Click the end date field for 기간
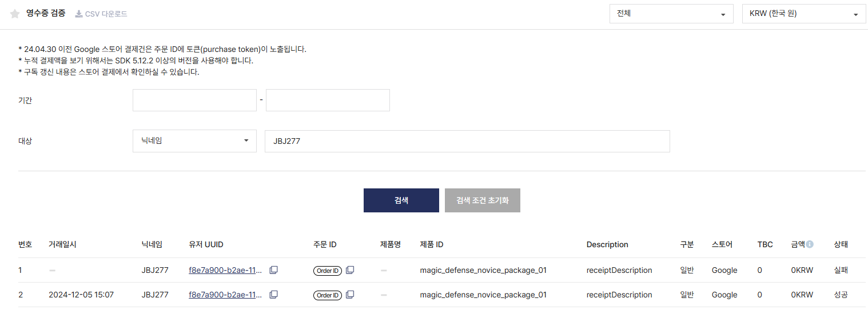 [x=328, y=100]
